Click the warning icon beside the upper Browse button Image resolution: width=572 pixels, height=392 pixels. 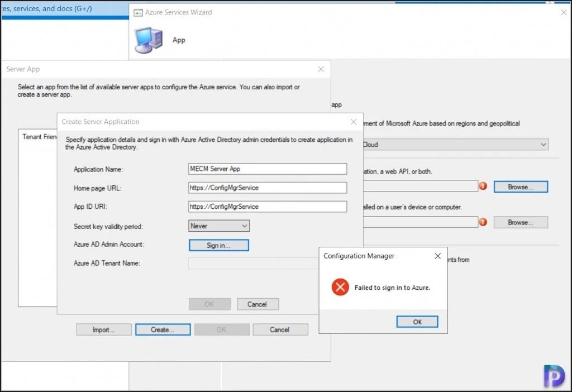(x=483, y=186)
